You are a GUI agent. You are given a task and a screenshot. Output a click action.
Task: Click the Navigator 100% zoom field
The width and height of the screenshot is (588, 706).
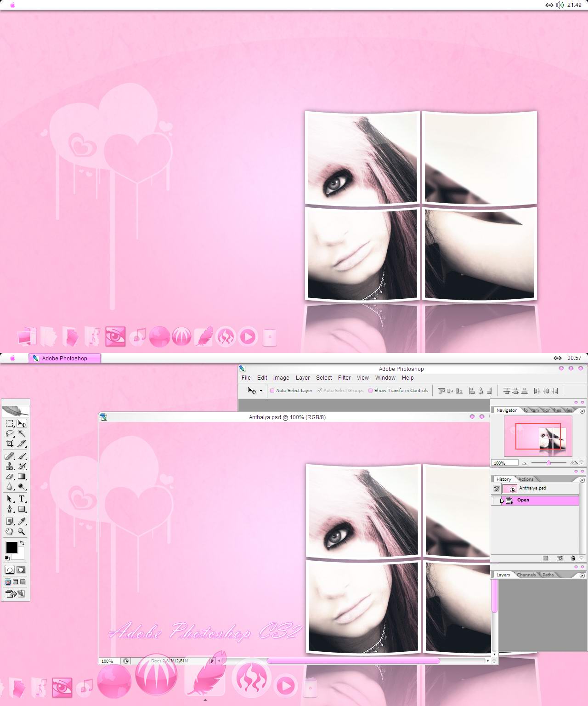pyautogui.click(x=505, y=463)
